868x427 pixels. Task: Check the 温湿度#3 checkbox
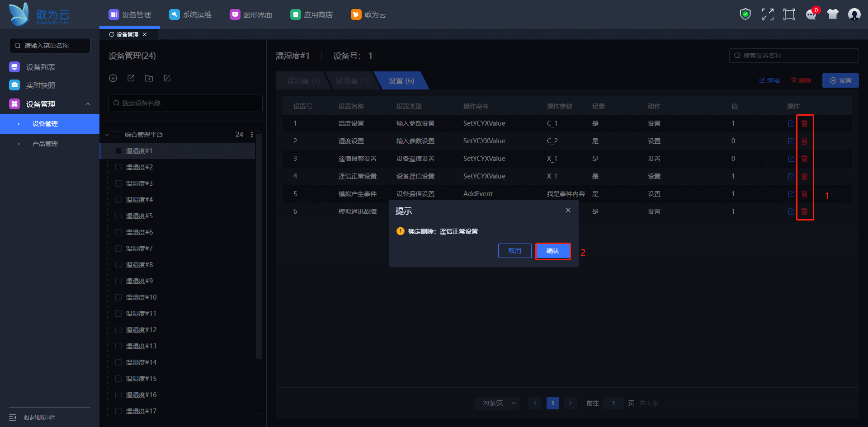click(118, 183)
